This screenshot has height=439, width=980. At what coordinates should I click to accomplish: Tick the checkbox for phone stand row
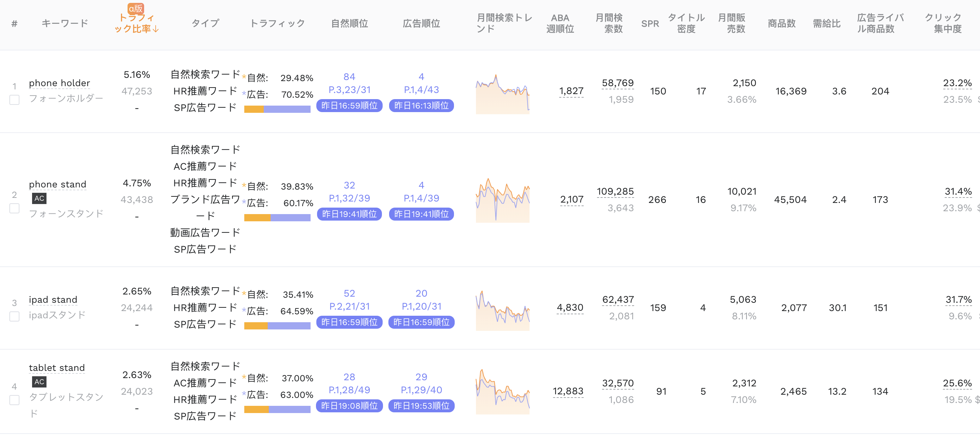(14, 208)
